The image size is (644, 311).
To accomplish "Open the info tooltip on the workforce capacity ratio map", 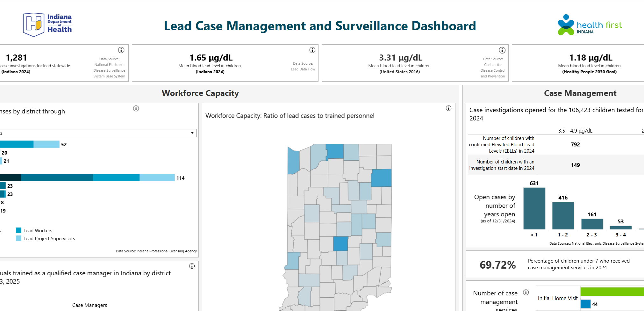I will click(449, 108).
